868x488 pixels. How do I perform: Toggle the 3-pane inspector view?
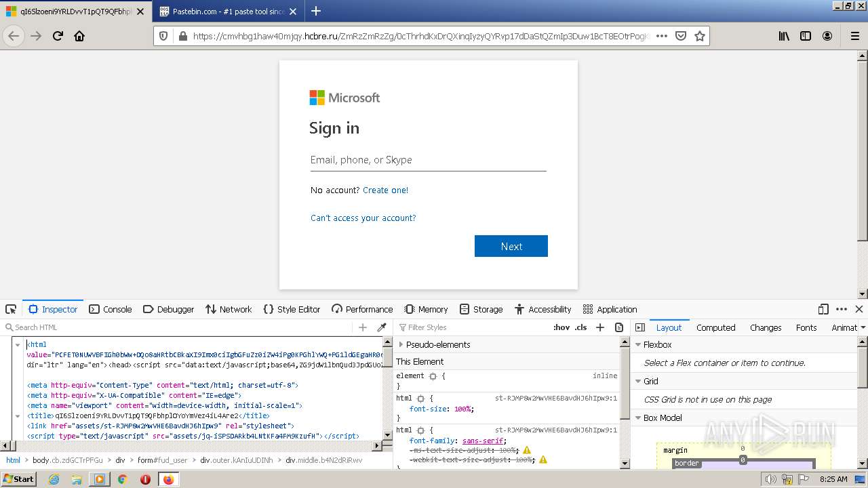coord(639,327)
